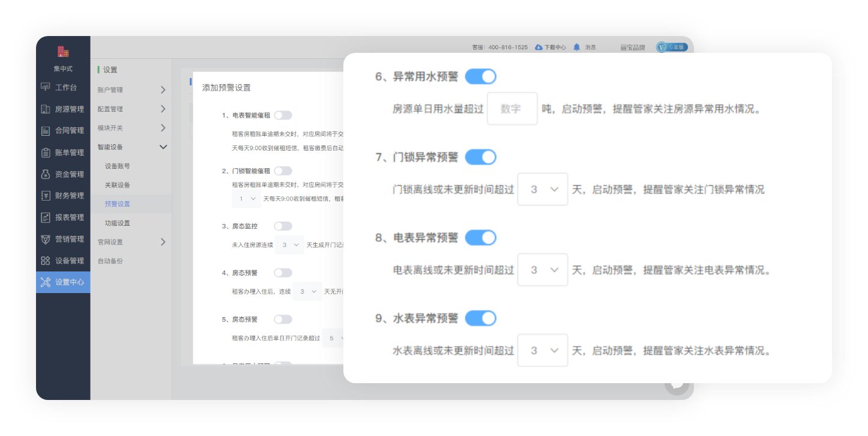Open the 电表离线 days dropdown

point(543,270)
